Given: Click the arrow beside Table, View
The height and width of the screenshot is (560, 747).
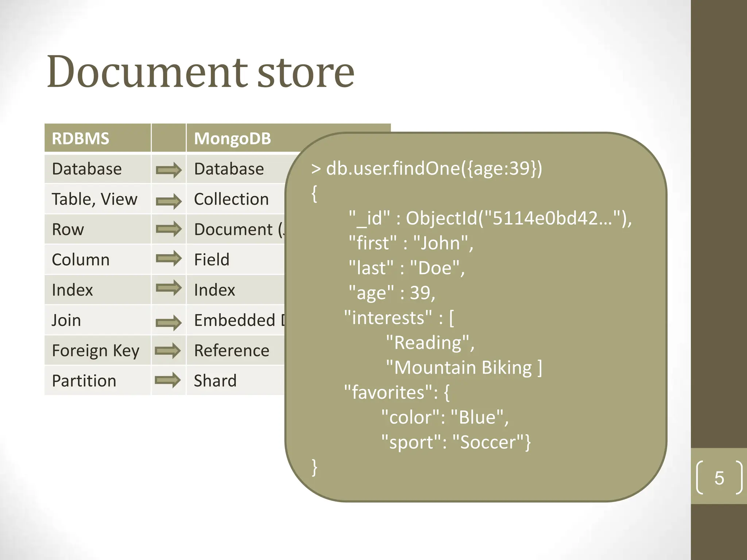Looking at the screenshot, I should tap(169, 201).
